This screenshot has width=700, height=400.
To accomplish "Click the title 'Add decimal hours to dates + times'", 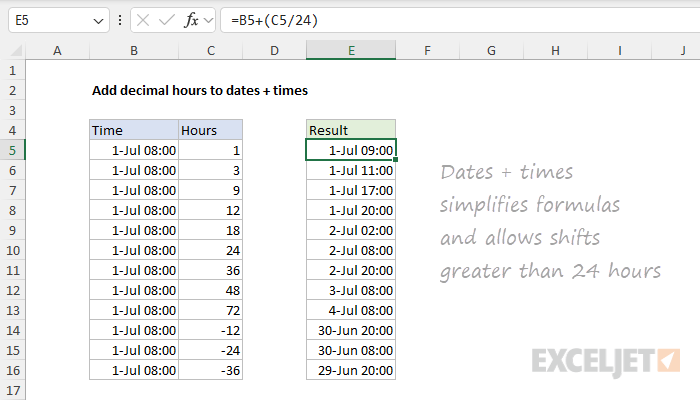I will point(200,91).
